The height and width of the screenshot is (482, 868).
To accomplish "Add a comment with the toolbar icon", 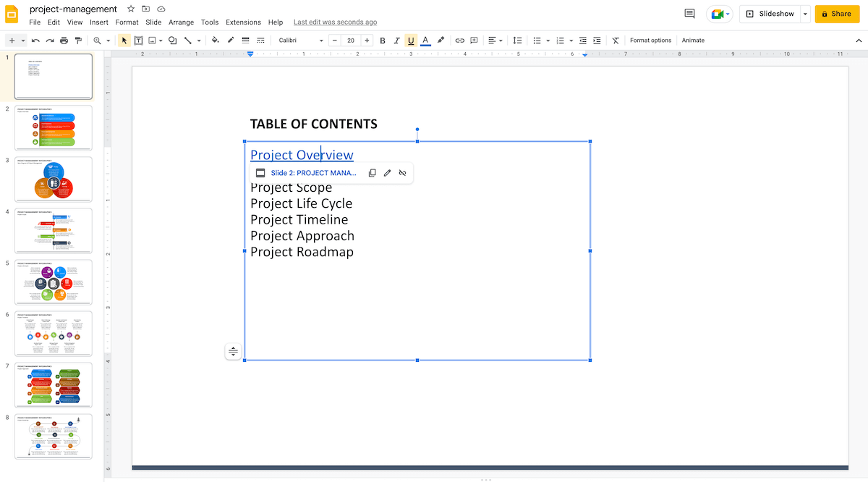I will coord(475,41).
